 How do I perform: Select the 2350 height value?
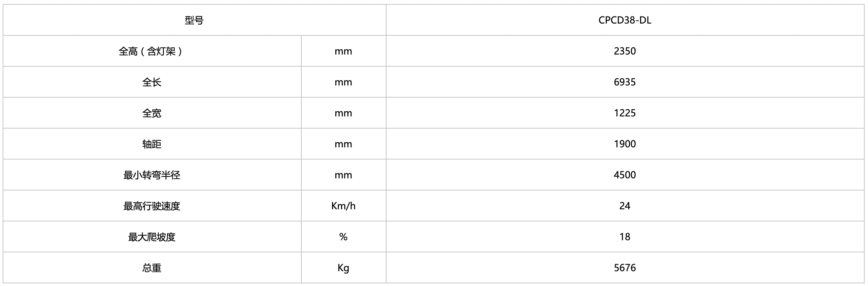coord(624,51)
